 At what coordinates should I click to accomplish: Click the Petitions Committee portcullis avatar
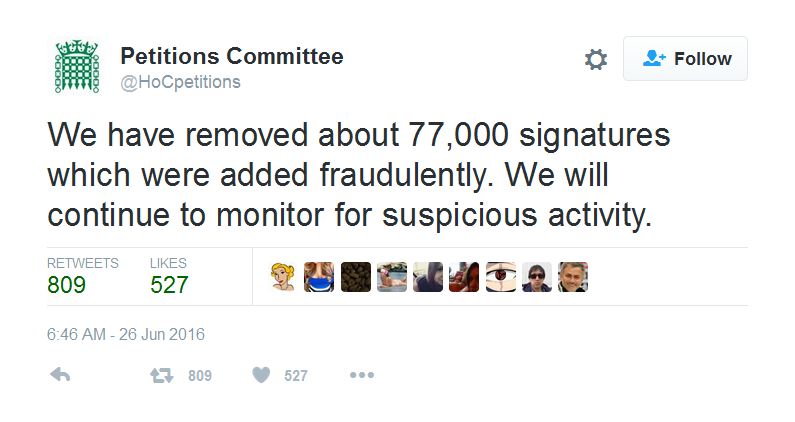[x=76, y=68]
